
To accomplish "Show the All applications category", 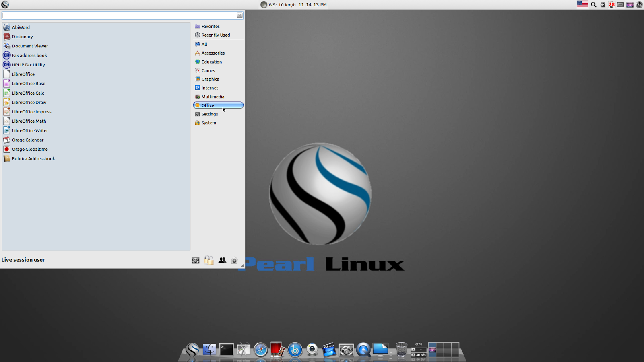I will pyautogui.click(x=218, y=44).
